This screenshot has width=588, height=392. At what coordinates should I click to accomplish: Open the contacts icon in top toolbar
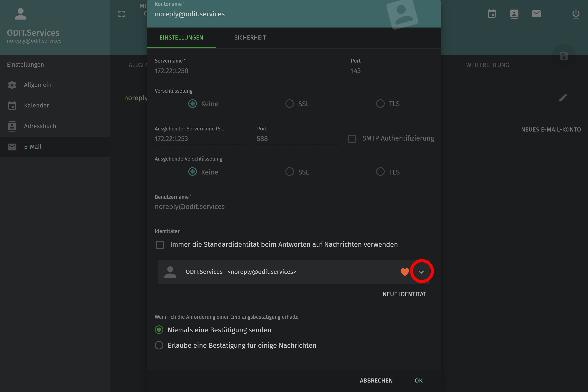click(x=514, y=14)
